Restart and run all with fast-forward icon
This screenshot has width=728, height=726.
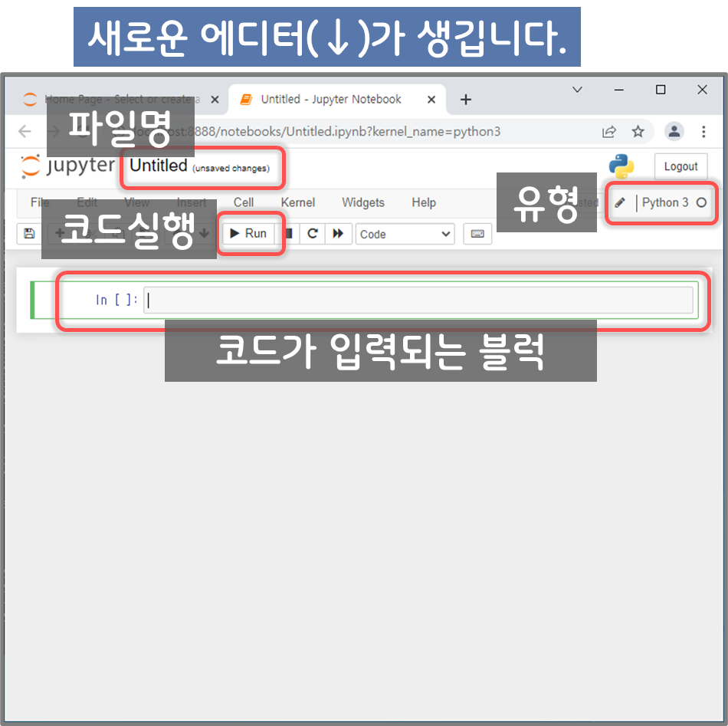point(338,234)
